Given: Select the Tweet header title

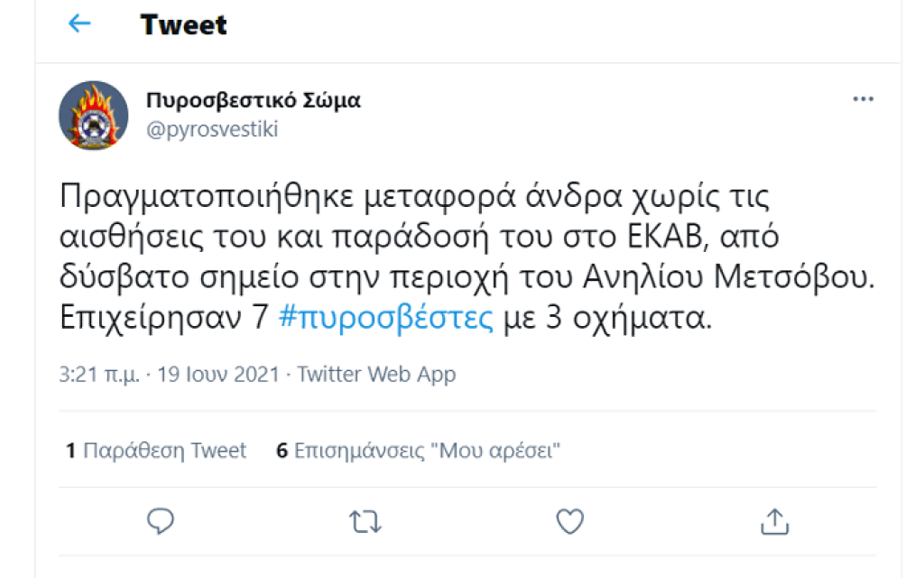Looking at the screenshot, I should pyautogui.click(x=182, y=24).
